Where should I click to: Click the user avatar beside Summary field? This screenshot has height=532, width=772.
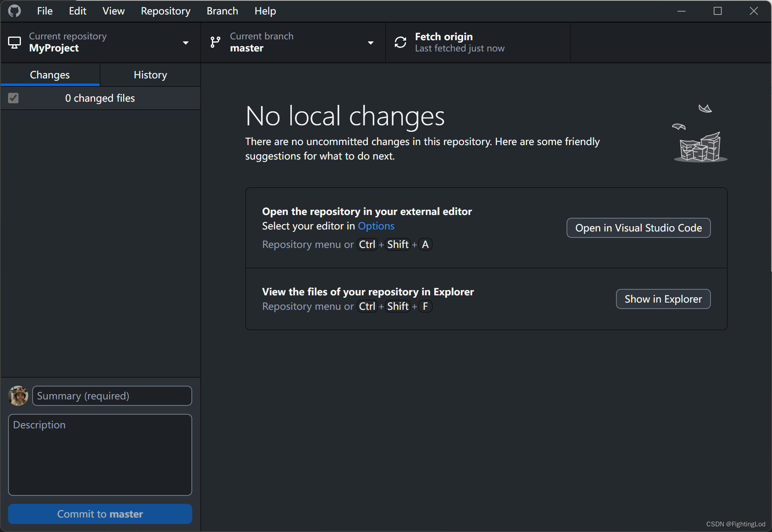coord(18,396)
